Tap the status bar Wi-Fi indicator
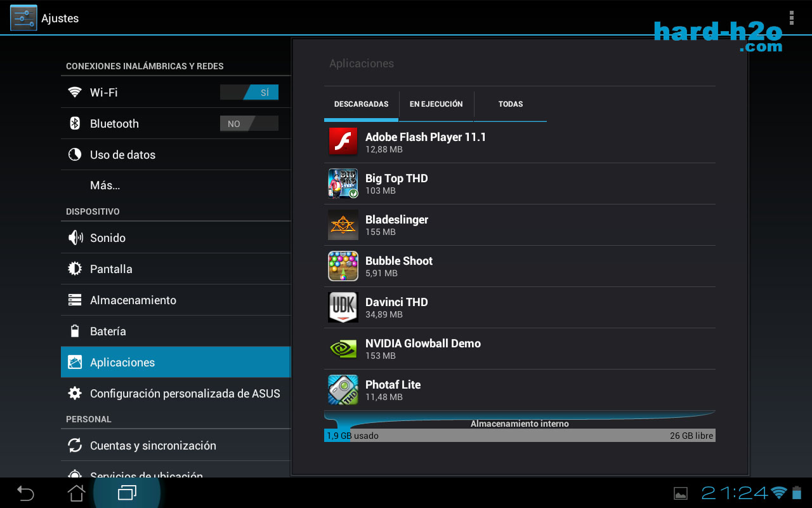Image resolution: width=812 pixels, height=508 pixels. (778, 493)
